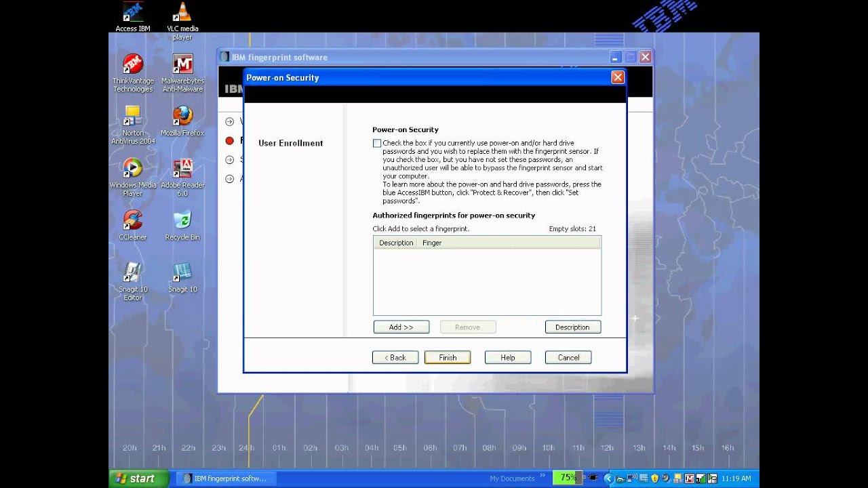Open the Recycle Bin

[182, 226]
